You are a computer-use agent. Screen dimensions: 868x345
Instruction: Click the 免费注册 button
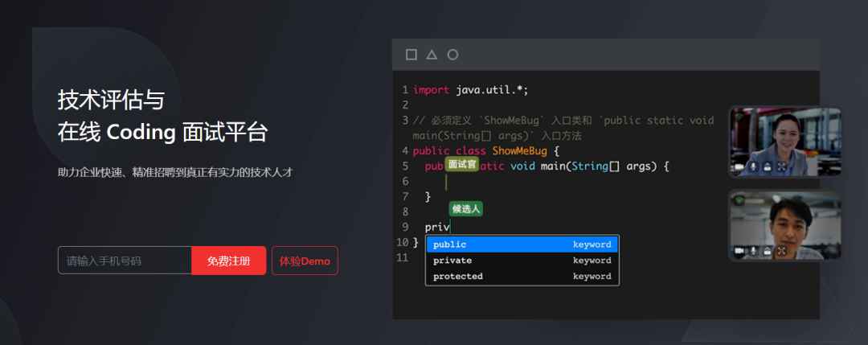228,261
